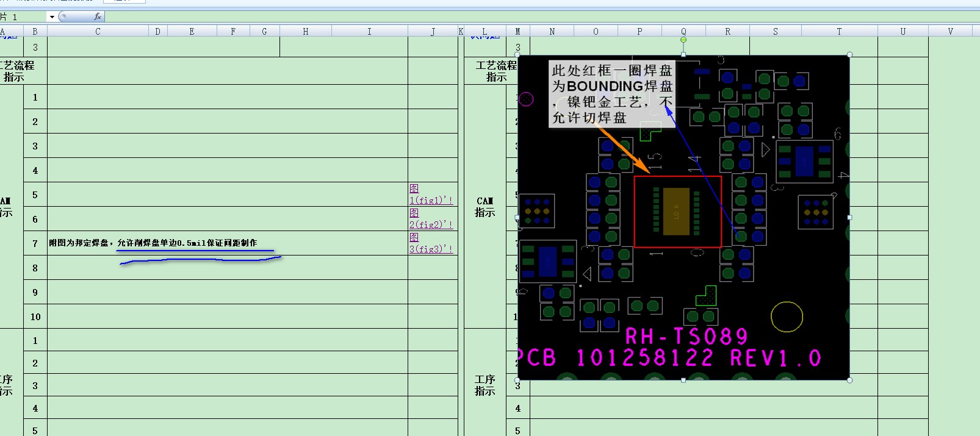Select column F header
This screenshot has height=436, width=980.
point(233,31)
